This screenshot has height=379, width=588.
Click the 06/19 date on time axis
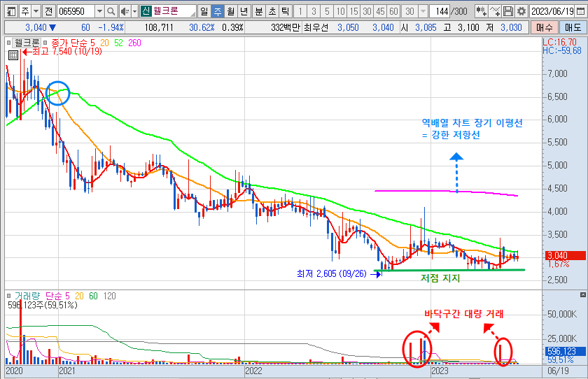tap(558, 371)
